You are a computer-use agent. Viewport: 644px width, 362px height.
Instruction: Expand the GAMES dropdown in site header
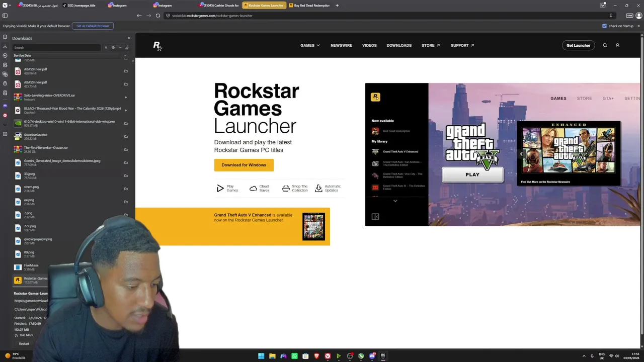tap(310, 45)
